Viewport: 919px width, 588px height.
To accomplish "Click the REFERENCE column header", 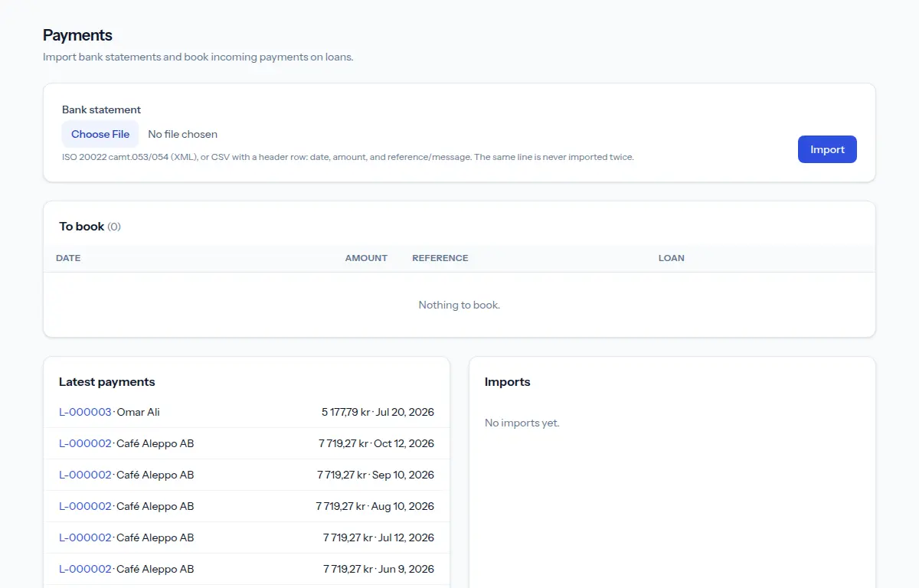I will pyautogui.click(x=440, y=258).
